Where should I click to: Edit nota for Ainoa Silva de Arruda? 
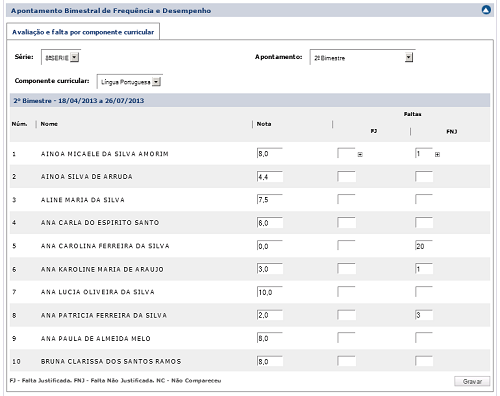[x=270, y=177]
